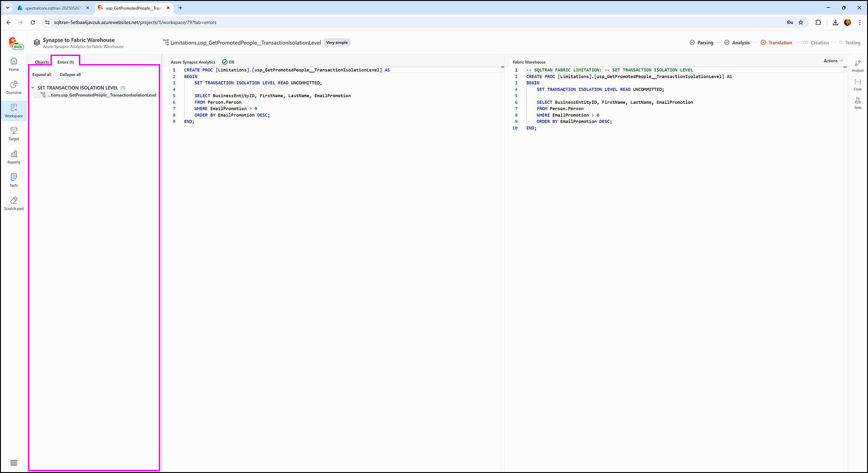Switch to the Objects tab
This screenshot has width=868, height=473.
click(42, 62)
